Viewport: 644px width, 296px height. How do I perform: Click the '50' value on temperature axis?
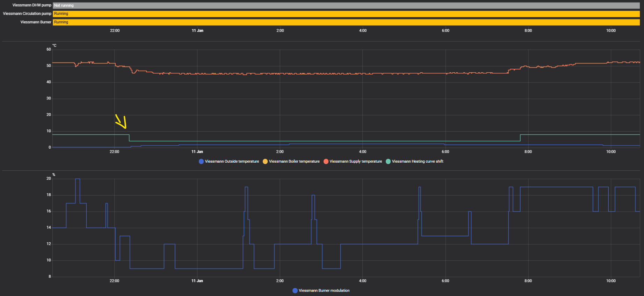pos(49,66)
